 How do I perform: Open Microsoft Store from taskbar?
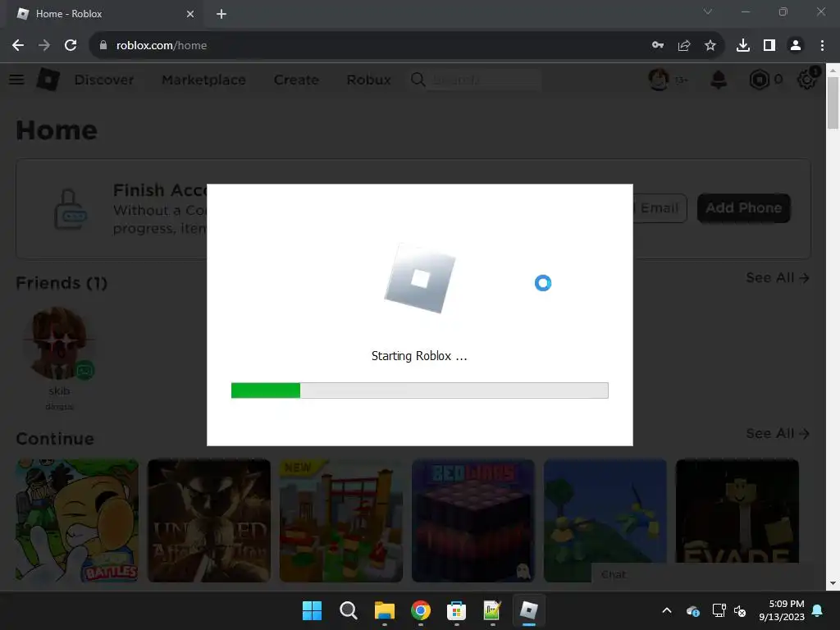pyautogui.click(x=456, y=610)
